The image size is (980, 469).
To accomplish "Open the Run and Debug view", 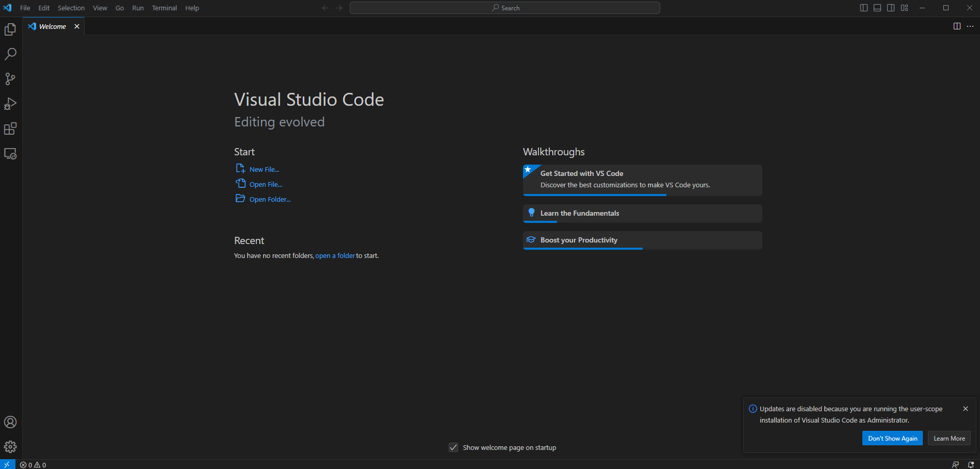I will (10, 104).
